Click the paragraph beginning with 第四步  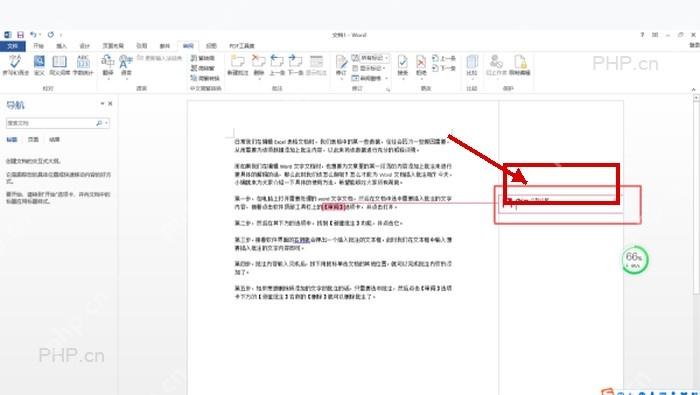(343, 268)
